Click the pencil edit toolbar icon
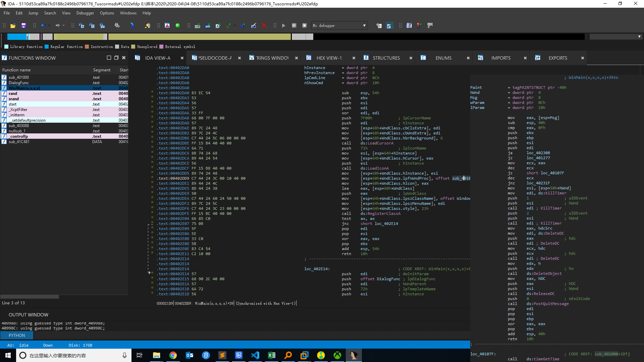 coord(254,25)
